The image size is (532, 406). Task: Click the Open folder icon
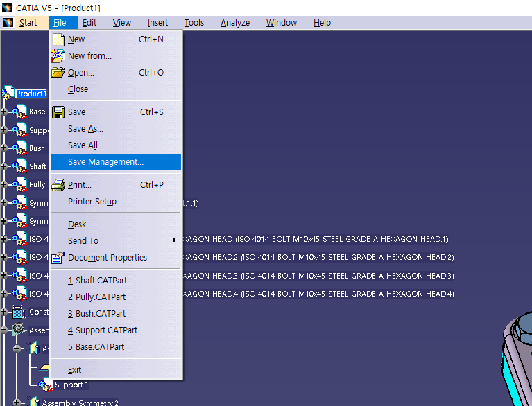click(58, 72)
